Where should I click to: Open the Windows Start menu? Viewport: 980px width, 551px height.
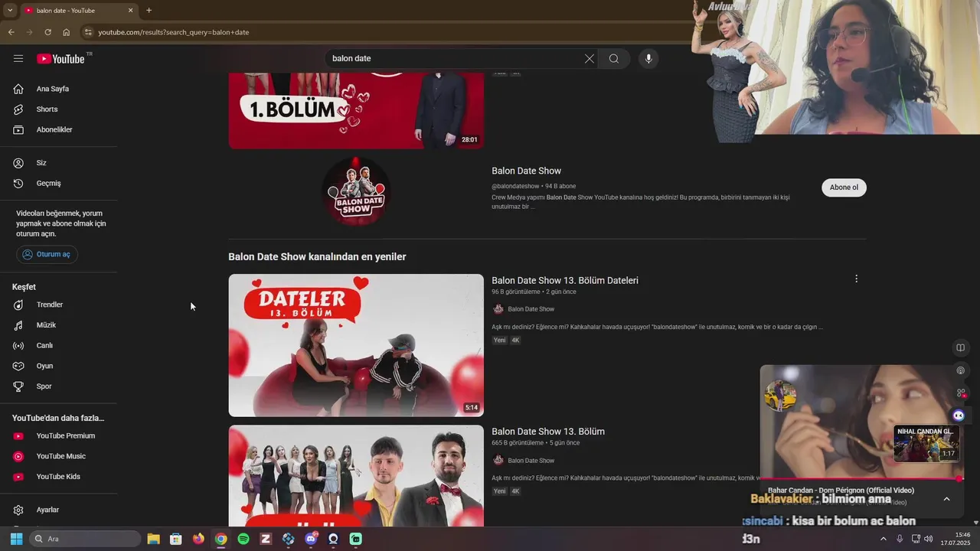pos(16,539)
